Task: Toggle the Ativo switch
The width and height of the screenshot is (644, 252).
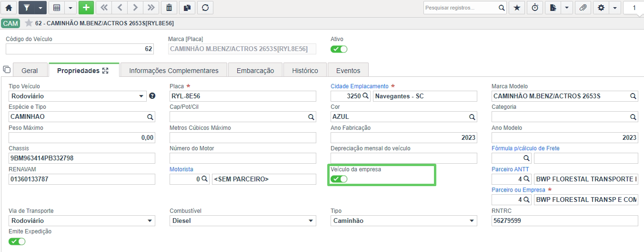Action: [339, 49]
